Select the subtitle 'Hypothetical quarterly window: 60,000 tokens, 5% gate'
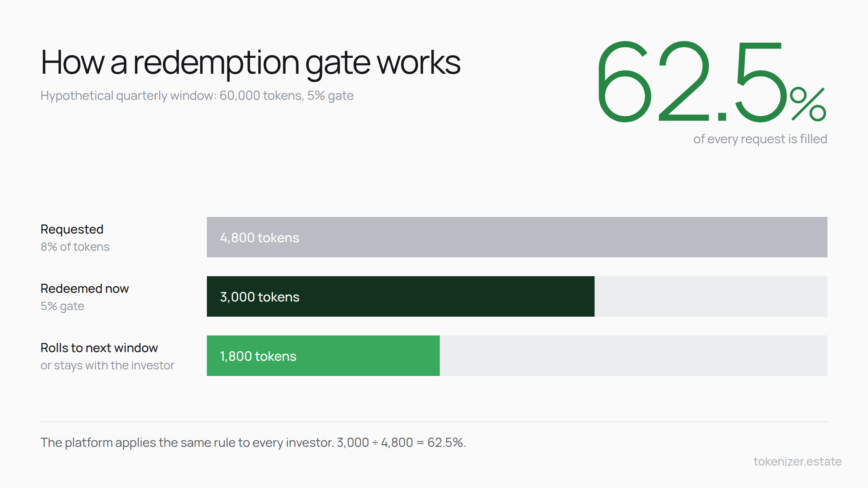The height and width of the screenshot is (488, 868). click(x=197, y=96)
